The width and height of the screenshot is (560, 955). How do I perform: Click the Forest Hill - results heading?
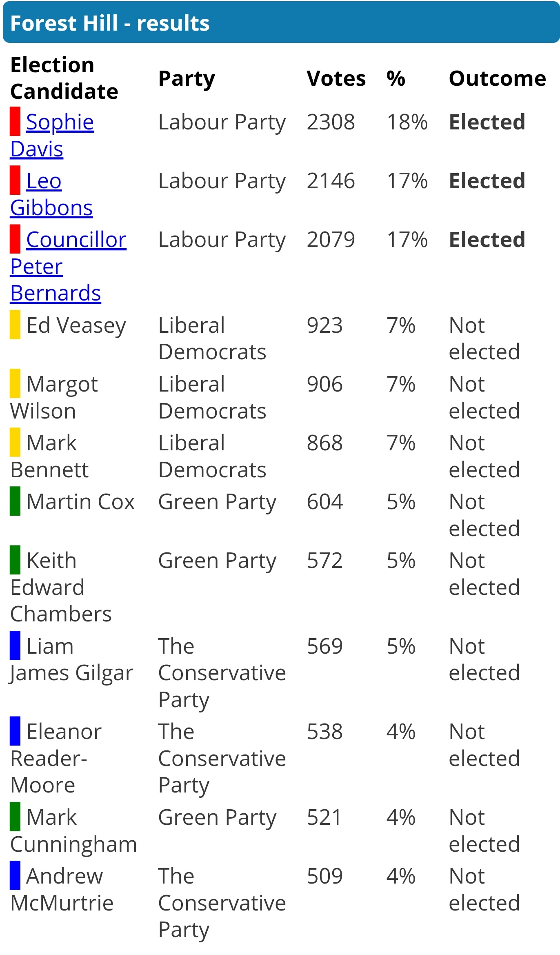110,23
